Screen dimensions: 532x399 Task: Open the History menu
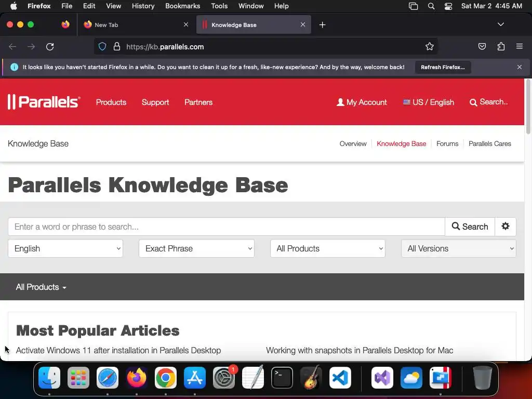pos(143,6)
